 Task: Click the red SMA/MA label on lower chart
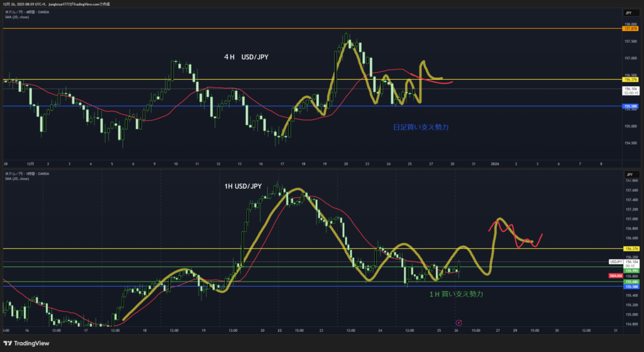[x=616, y=276]
